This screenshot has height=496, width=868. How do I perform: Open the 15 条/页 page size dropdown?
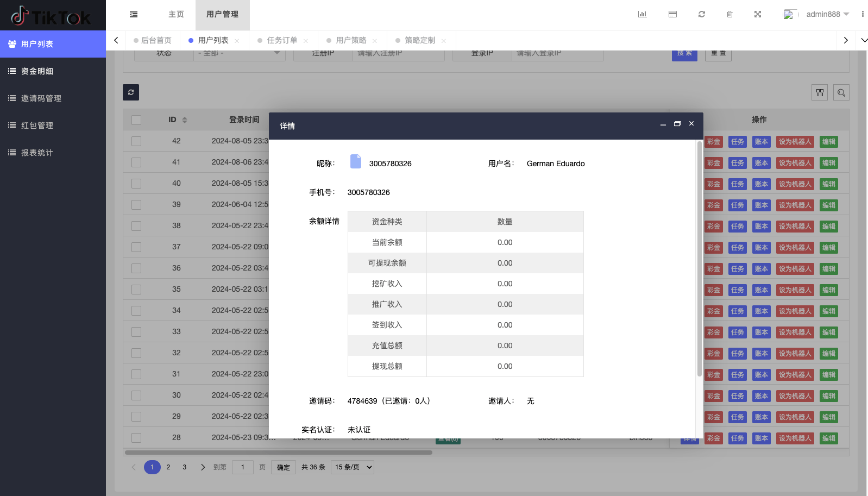click(353, 467)
